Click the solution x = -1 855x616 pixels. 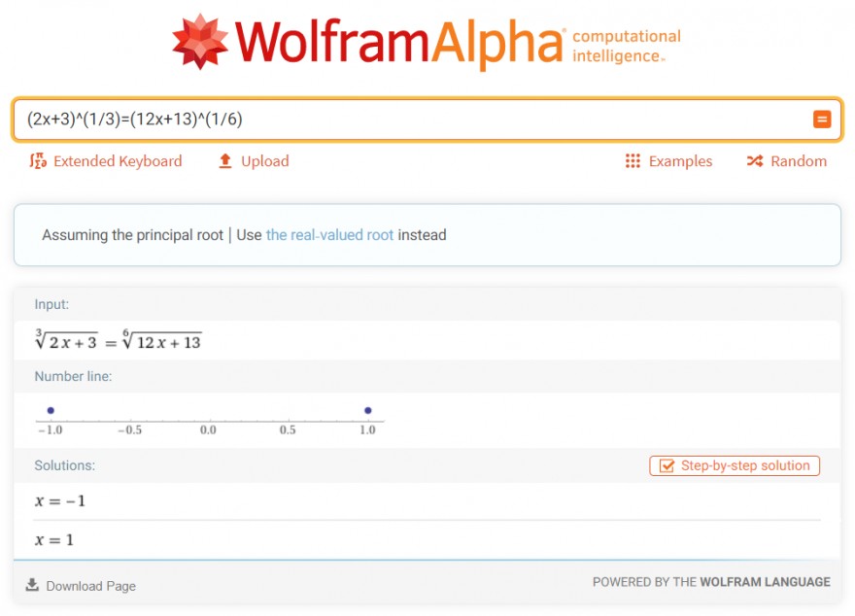click(x=60, y=501)
